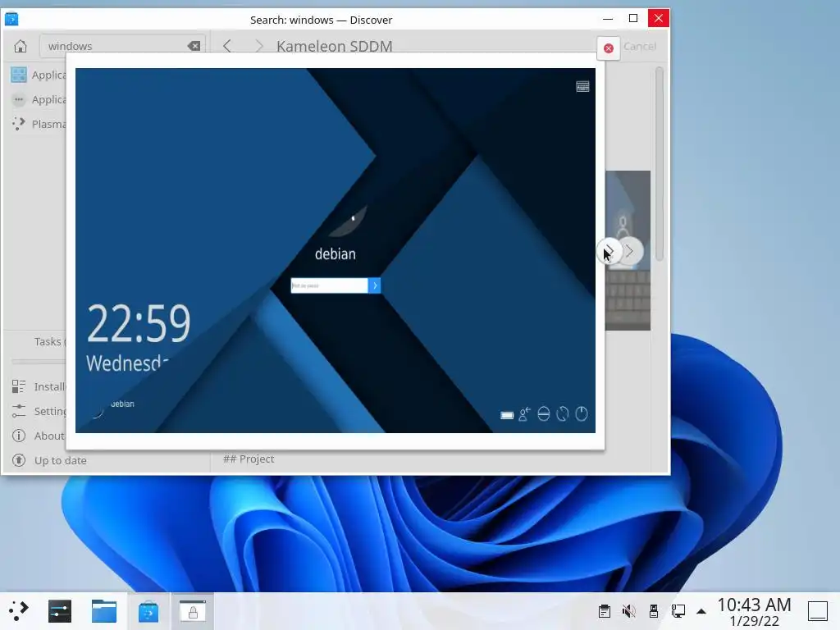Open the network connections tray icon
Image resolution: width=840 pixels, height=630 pixels.
pyautogui.click(x=678, y=610)
